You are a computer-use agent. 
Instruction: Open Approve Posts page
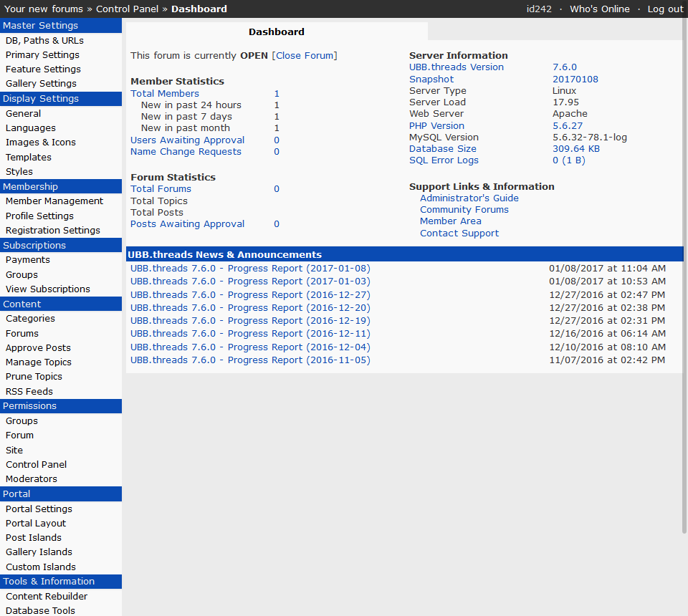coord(38,347)
